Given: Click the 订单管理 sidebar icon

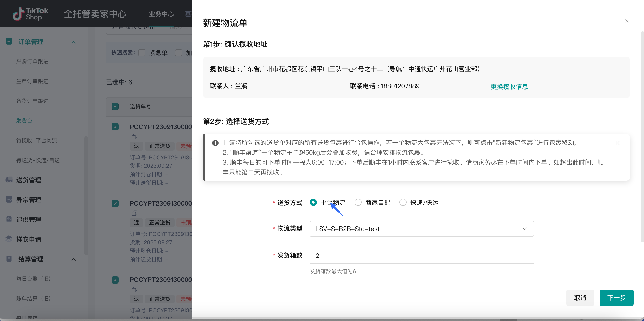Looking at the screenshot, I should click(x=9, y=42).
